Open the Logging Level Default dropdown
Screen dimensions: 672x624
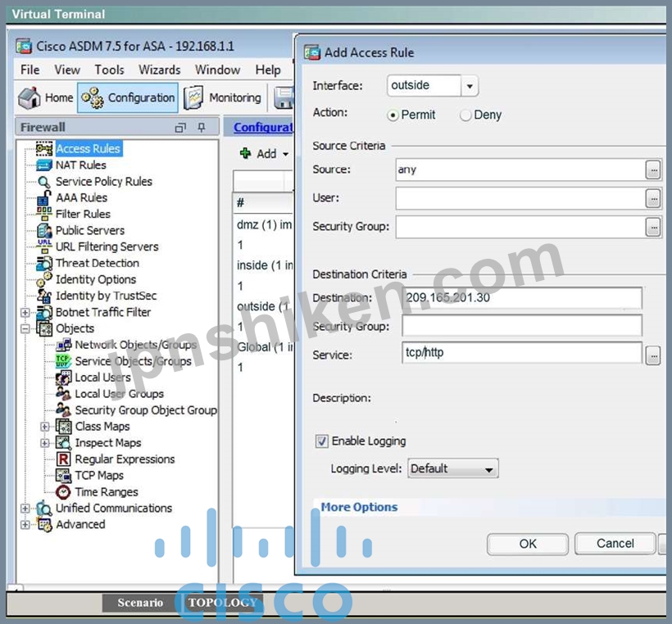click(x=452, y=469)
